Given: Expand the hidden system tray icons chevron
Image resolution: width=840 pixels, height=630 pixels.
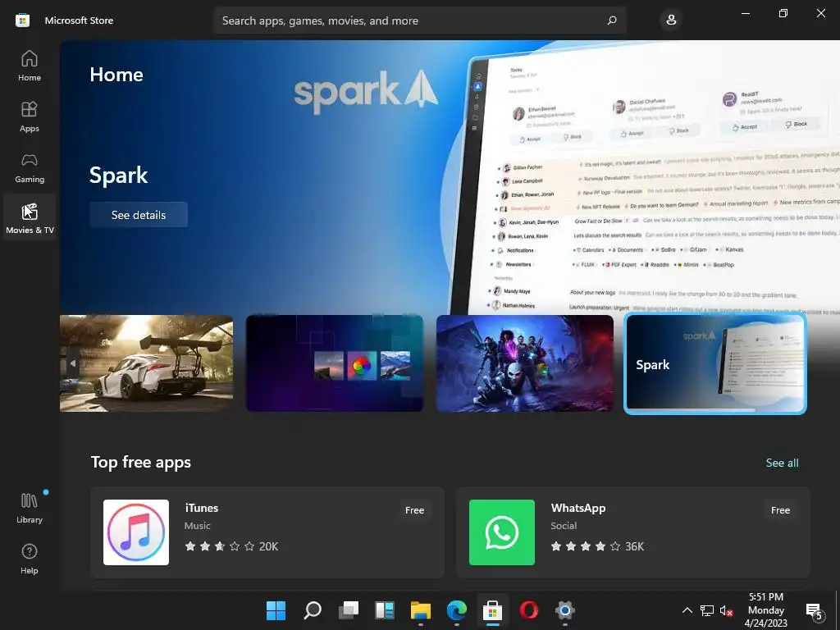Looking at the screenshot, I should [x=687, y=610].
